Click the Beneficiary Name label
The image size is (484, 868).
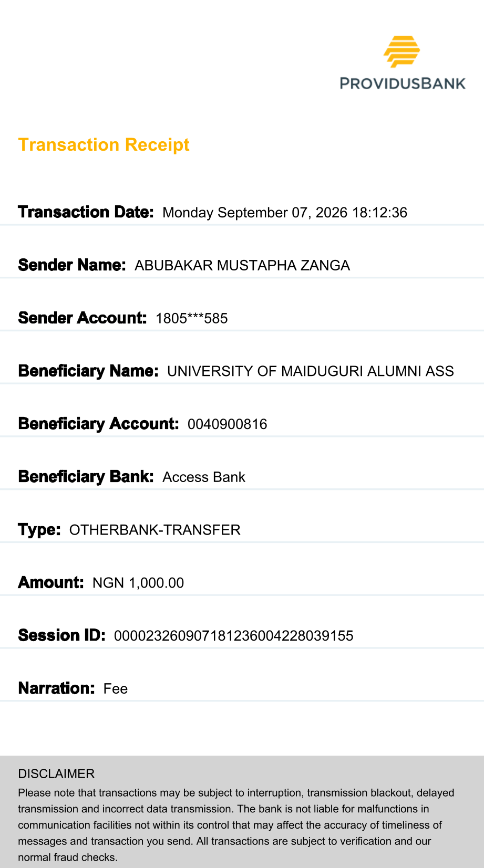pos(88,371)
